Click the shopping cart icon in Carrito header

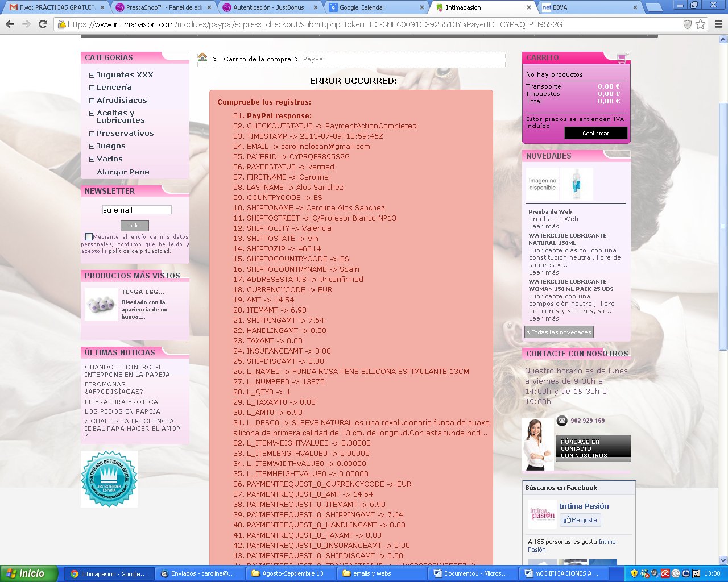(x=622, y=58)
